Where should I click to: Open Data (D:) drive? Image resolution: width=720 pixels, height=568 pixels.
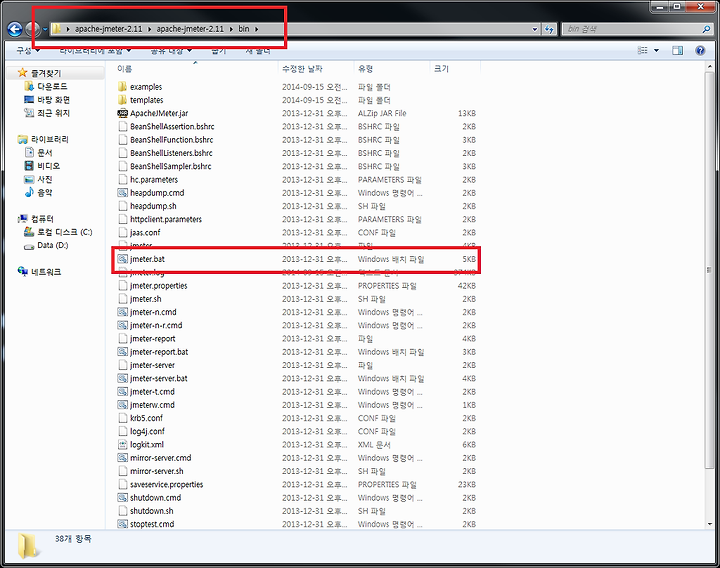coord(52,245)
